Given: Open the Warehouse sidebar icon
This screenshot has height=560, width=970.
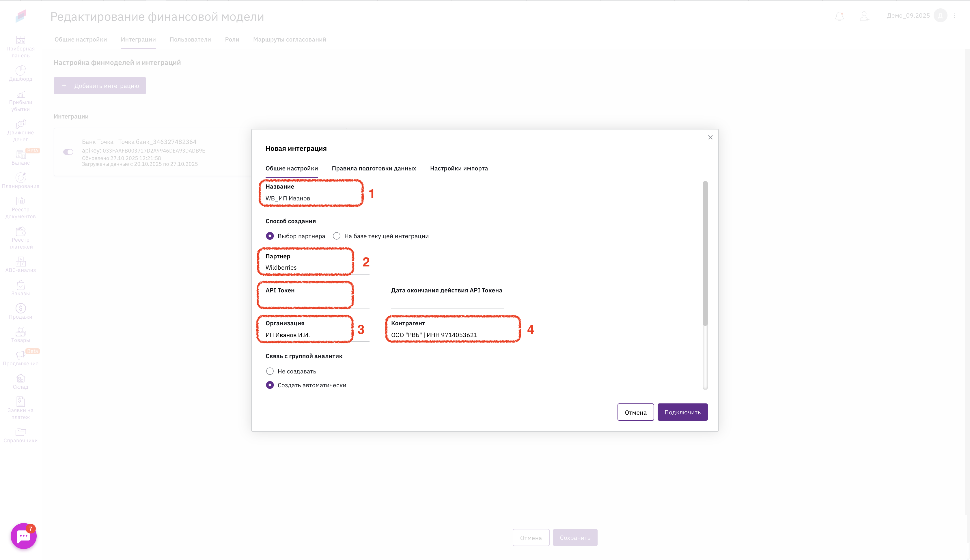Looking at the screenshot, I should [x=20, y=381].
